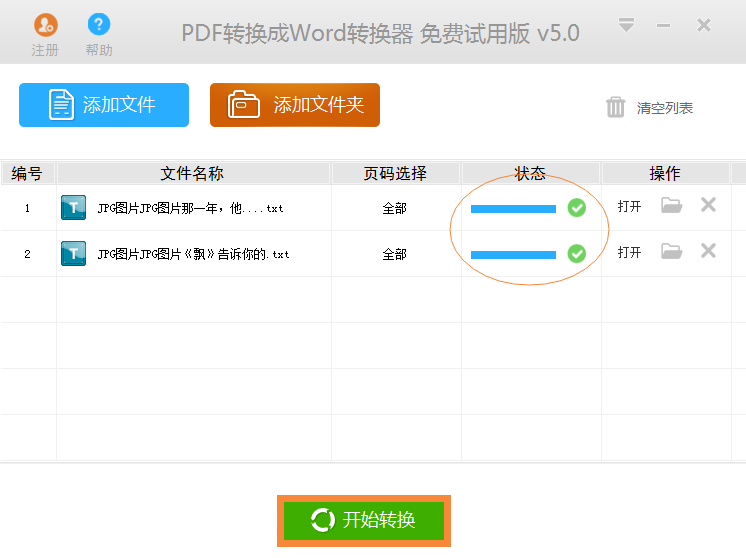Click the 状态 column header
This screenshot has height=558, width=746.
[x=530, y=173]
